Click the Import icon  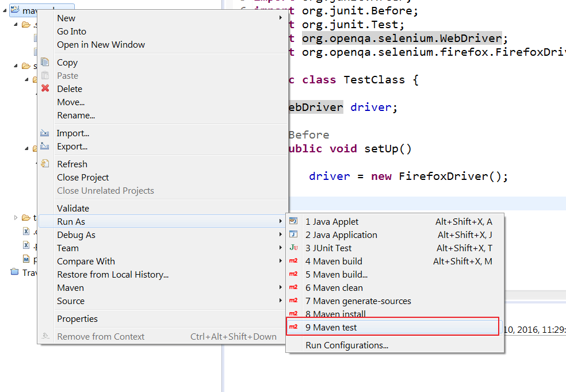[45, 133]
